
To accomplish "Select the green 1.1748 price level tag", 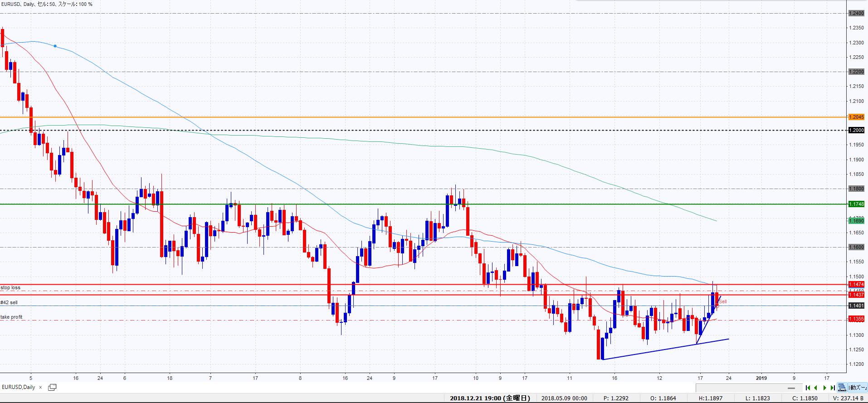I will 856,204.
